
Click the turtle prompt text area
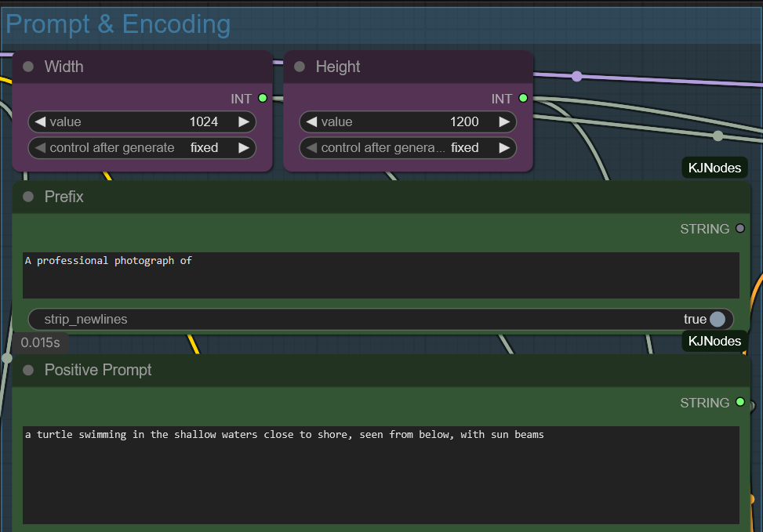point(380,475)
